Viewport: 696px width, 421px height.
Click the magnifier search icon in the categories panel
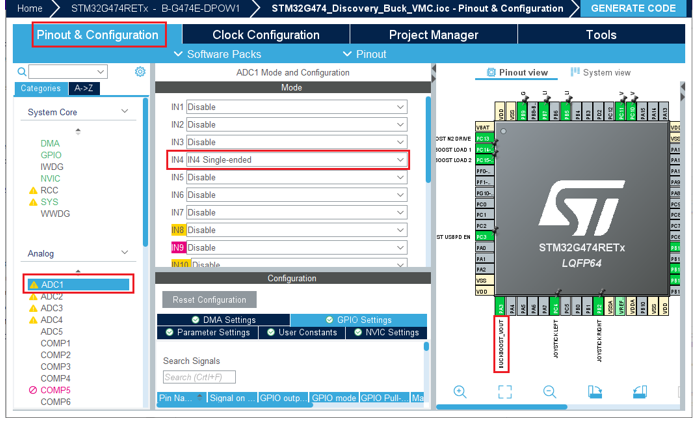point(22,71)
